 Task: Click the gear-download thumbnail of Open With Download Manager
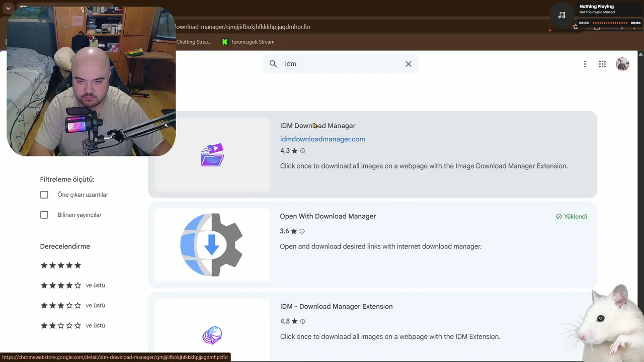pos(212,245)
